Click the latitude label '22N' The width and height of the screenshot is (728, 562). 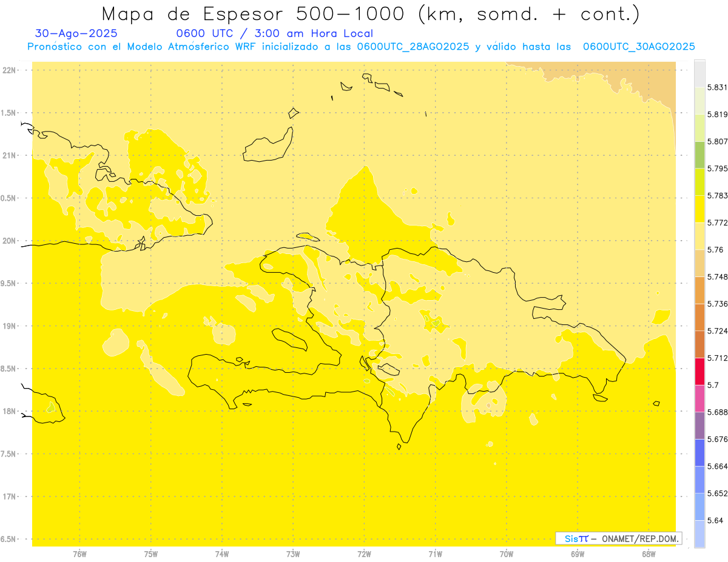coord(10,70)
